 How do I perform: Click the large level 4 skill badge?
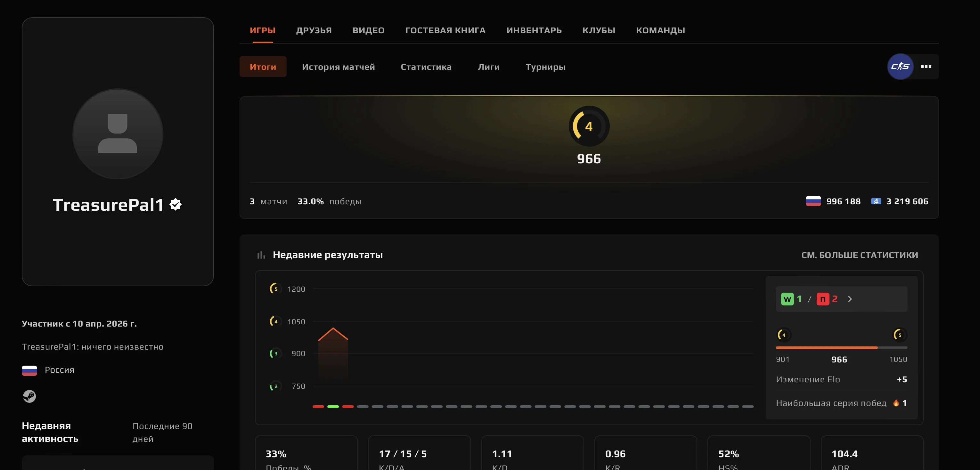(589, 126)
